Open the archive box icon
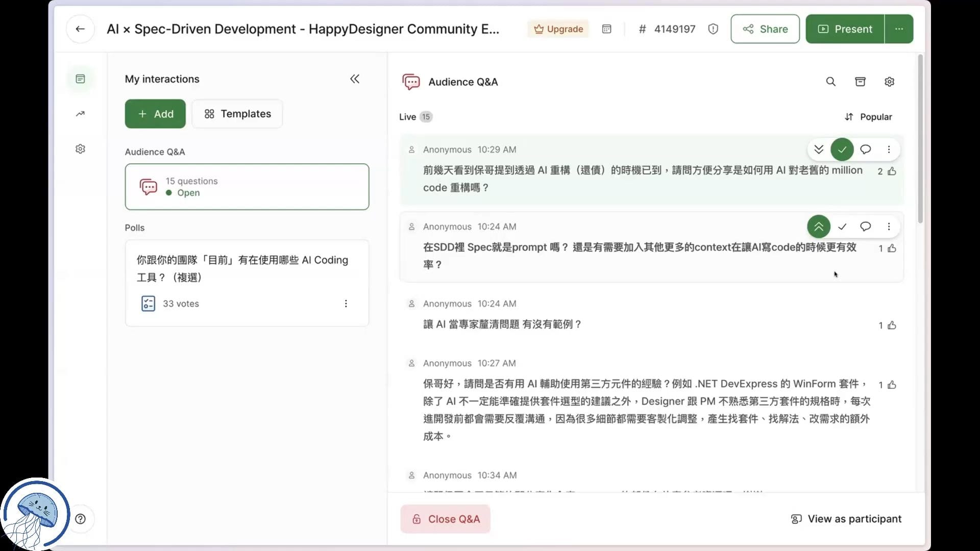This screenshot has width=980, height=551. click(x=860, y=82)
